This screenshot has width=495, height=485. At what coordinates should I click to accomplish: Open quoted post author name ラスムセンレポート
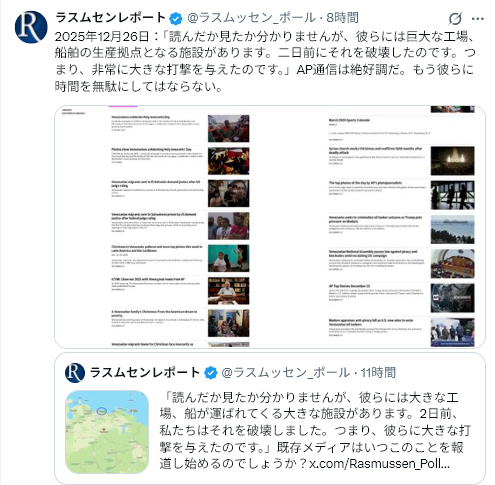point(145,372)
